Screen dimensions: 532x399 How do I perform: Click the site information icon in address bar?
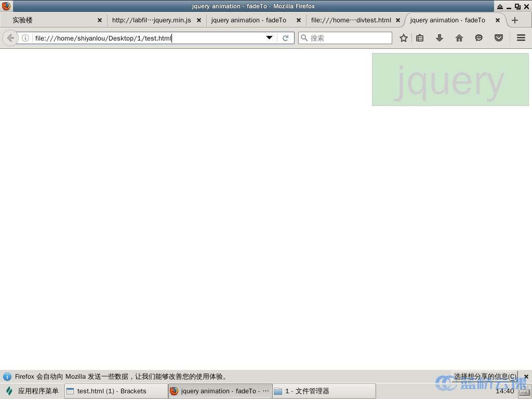click(25, 38)
